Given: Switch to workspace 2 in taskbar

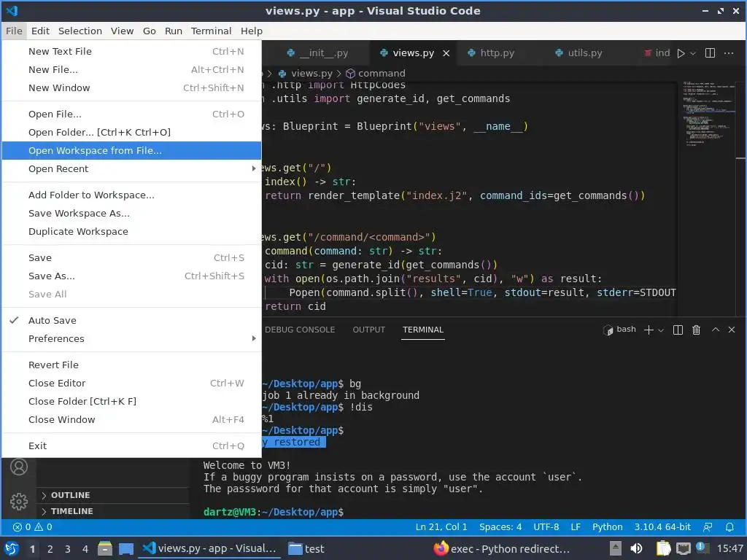Looking at the screenshot, I should tap(50, 549).
